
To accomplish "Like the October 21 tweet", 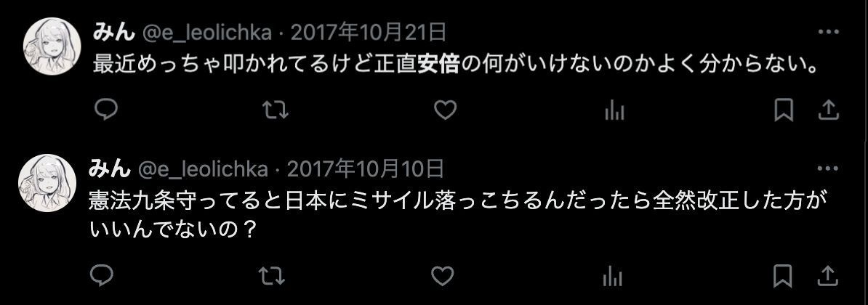I will pos(444,110).
